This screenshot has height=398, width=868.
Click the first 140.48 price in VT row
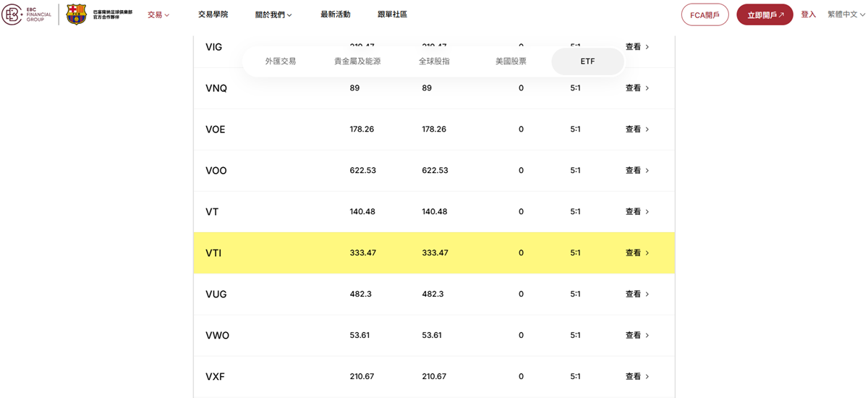pyautogui.click(x=362, y=211)
